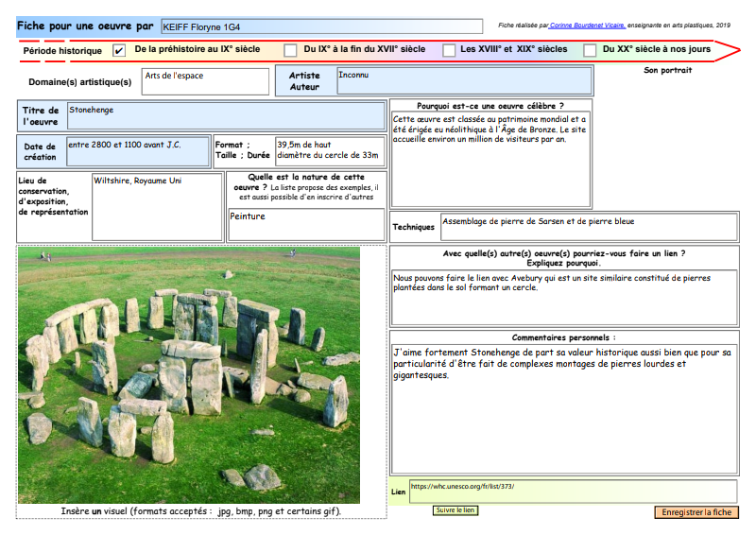Check the 'De la préhistoire au IX° siècle' checkbox

(x=119, y=50)
